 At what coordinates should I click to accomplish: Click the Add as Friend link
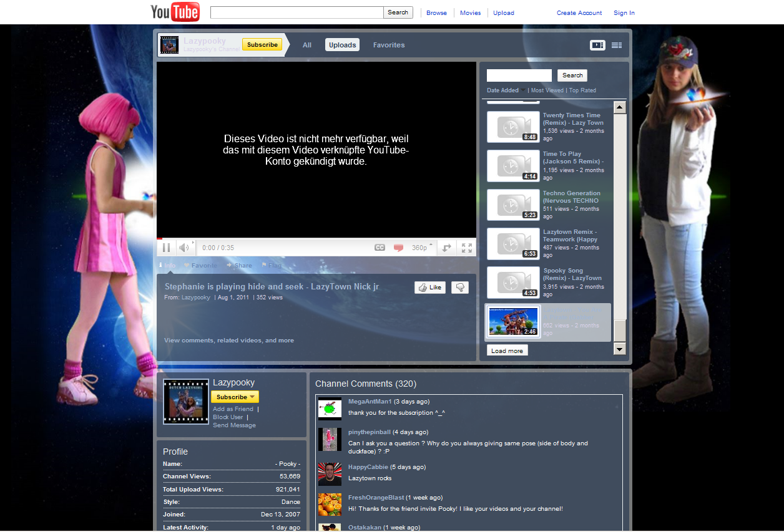(x=233, y=409)
